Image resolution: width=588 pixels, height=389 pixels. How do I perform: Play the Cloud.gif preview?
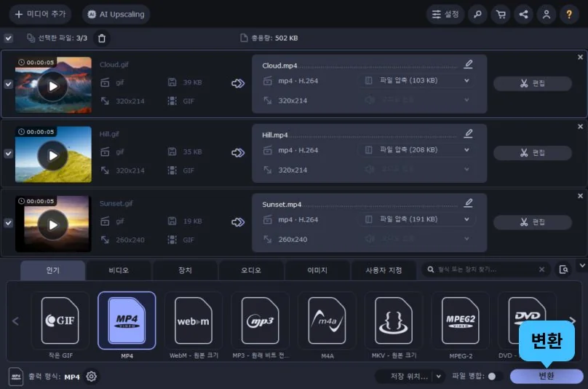tap(53, 87)
